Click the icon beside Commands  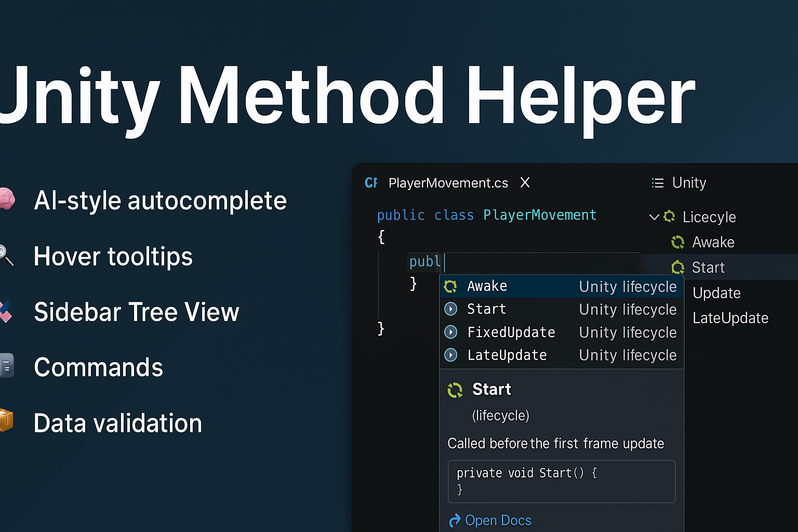point(7,365)
